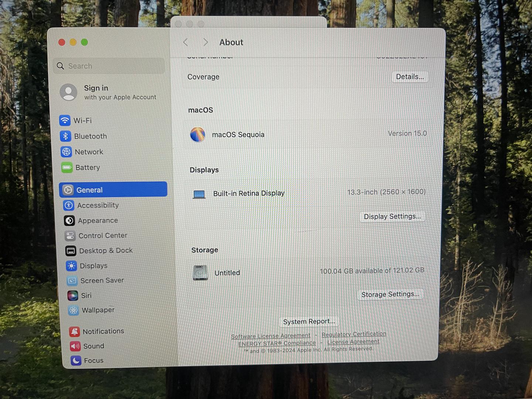Open the Wallpaper flower icon
The height and width of the screenshot is (399, 532).
point(74,310)
